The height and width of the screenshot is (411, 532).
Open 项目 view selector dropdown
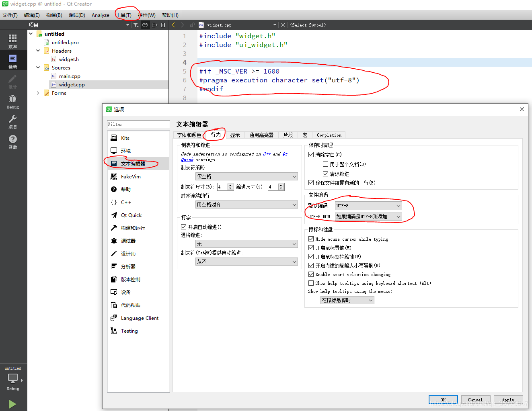[79, 25]
